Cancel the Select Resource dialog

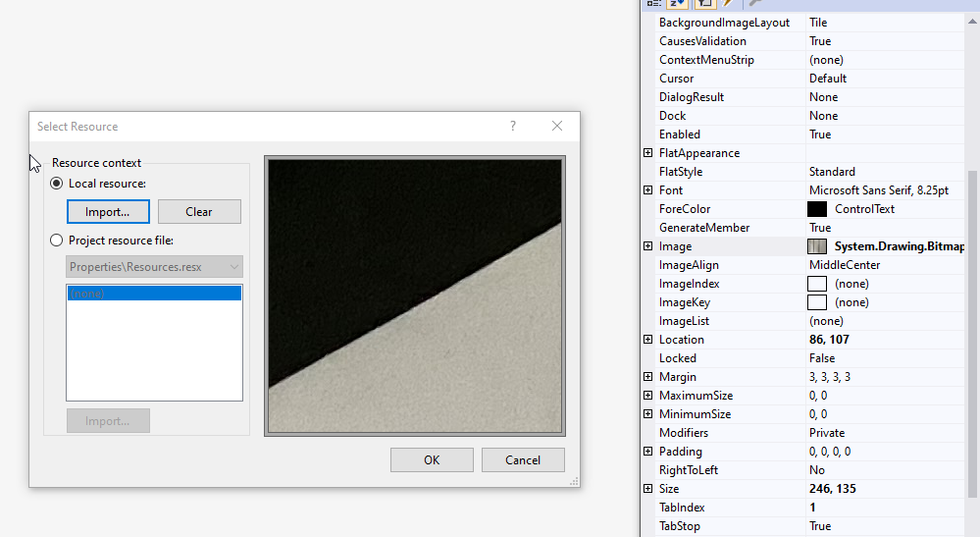523,460
